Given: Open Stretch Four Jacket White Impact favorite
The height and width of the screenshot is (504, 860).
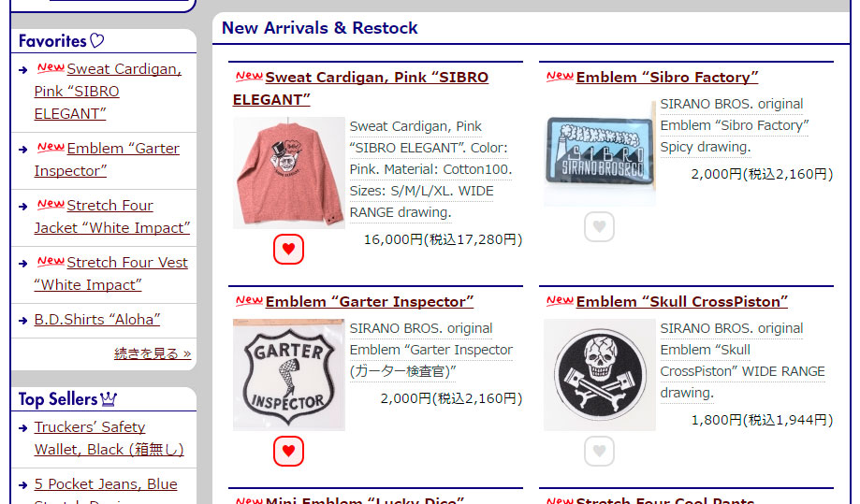Looking at the screenshot, I should [x=112, y=217].
